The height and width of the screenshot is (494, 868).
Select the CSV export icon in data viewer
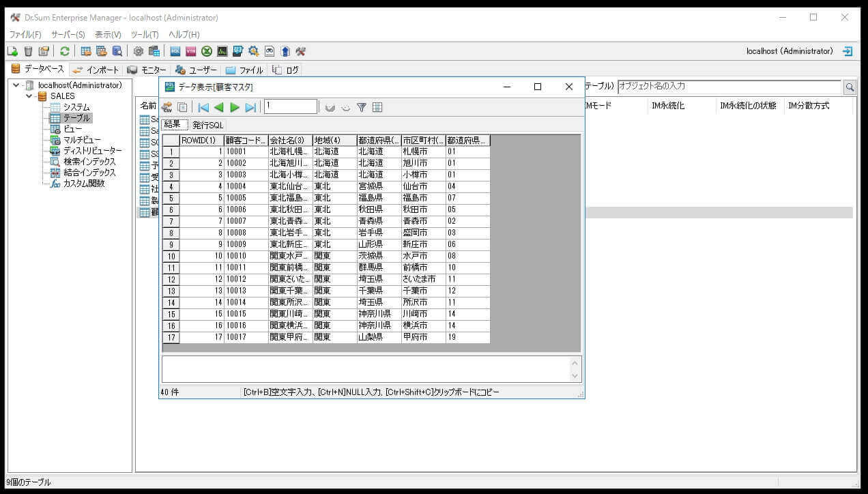(x=167, y=107)
